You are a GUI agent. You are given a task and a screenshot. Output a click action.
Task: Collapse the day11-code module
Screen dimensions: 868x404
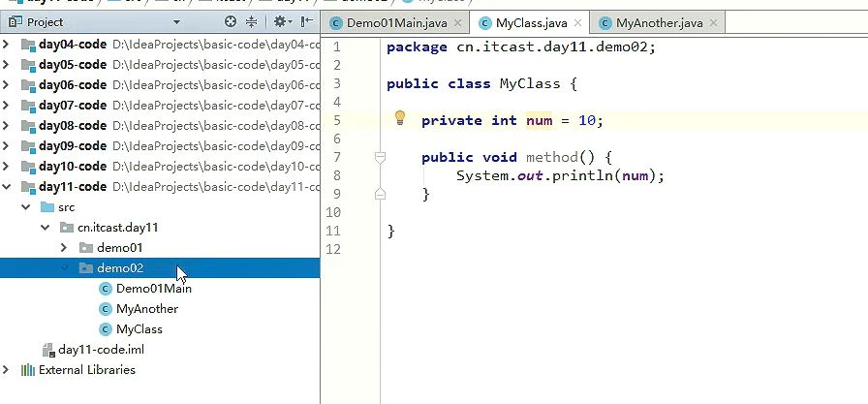(x=6, y=187)
